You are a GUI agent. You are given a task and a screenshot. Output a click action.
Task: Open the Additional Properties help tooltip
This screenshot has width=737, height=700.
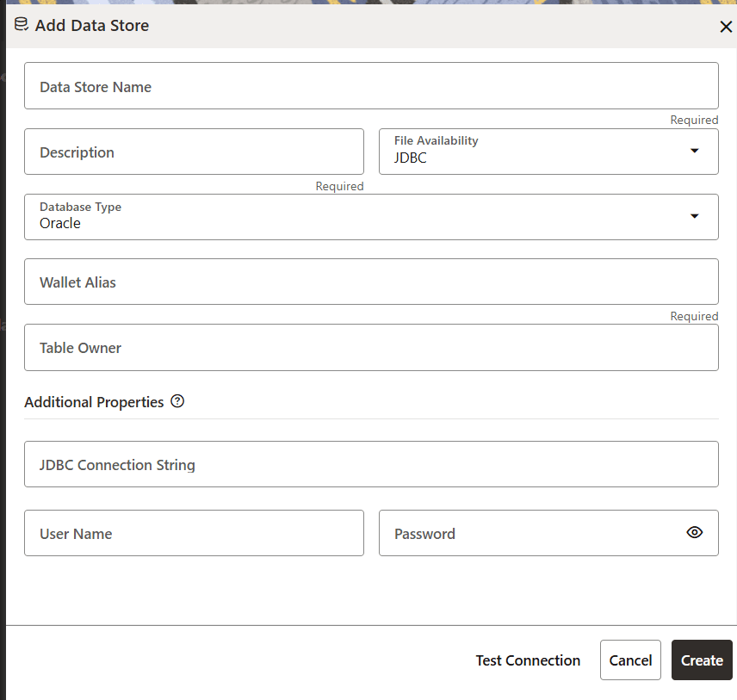(177, 400)
